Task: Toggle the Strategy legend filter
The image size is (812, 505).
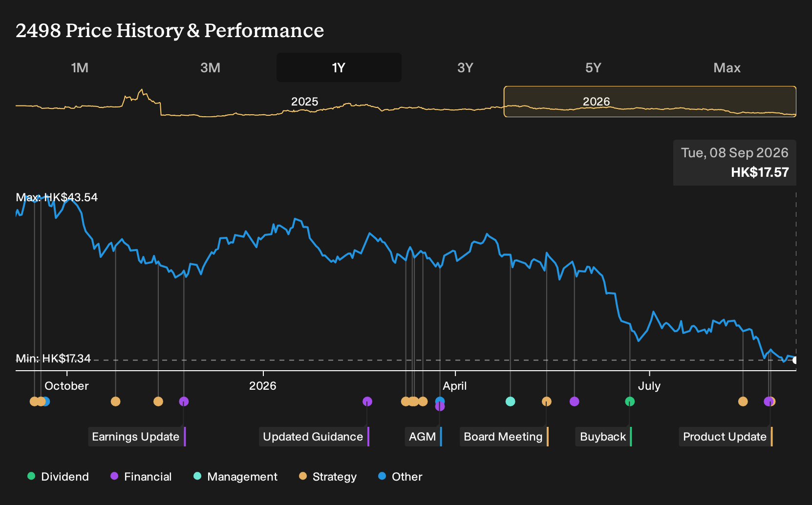Action: coord(327,477)
